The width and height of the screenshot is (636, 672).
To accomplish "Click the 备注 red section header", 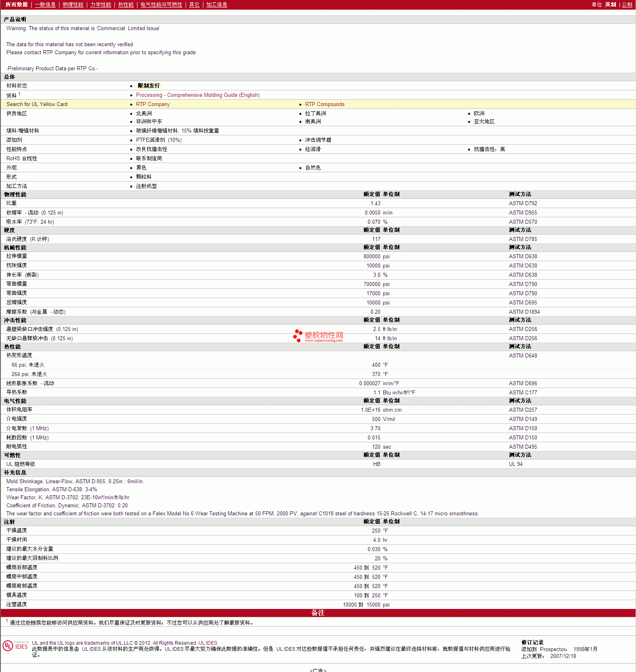I will (318, 613).
